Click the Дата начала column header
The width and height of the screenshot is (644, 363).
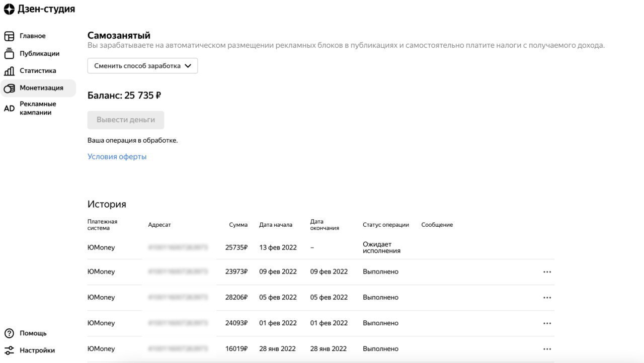click(x=276, y=225)
